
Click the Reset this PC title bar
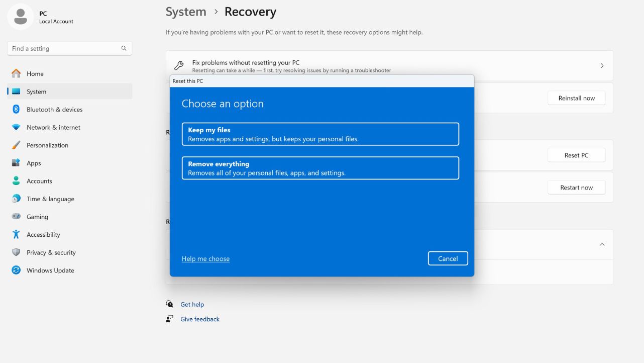coord(322,81)
